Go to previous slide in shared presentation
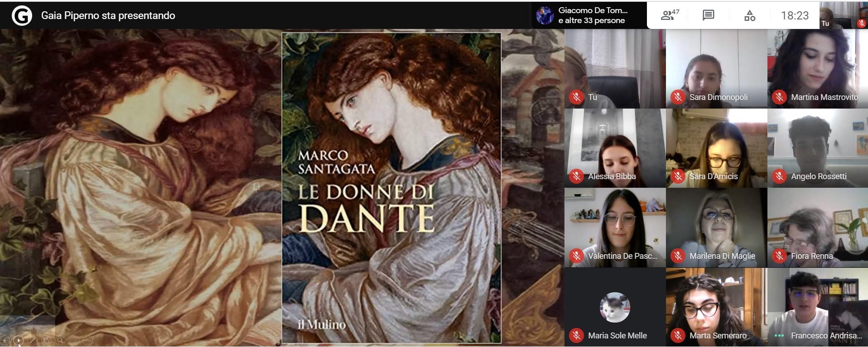Viewport: 868px width, 347px height. [5, 340]
